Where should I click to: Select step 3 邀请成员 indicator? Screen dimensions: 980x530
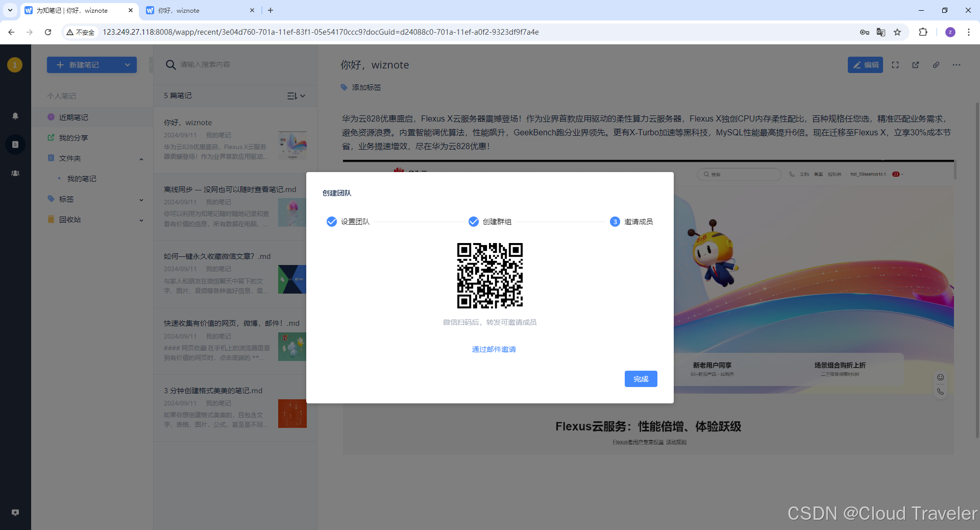coord(615,222)
